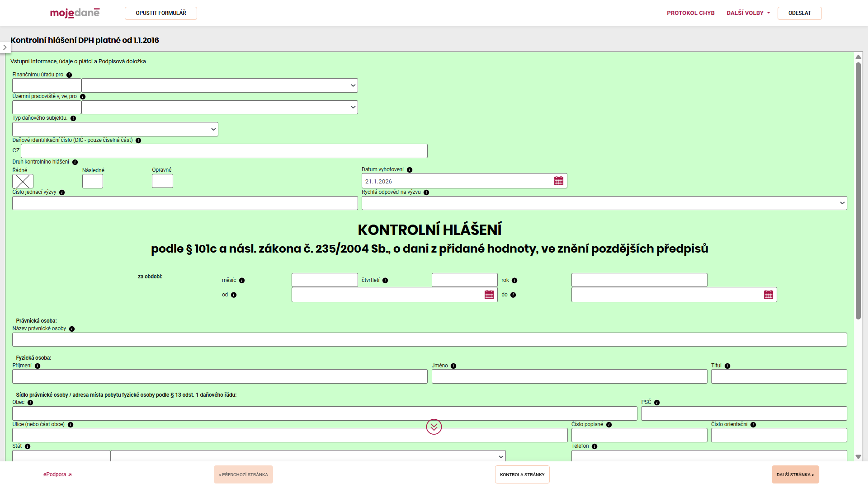Viewport: 868px width, 488px height.
Task: Open the DALŠÍ VOLBY menu
Action: coord(748,13)
